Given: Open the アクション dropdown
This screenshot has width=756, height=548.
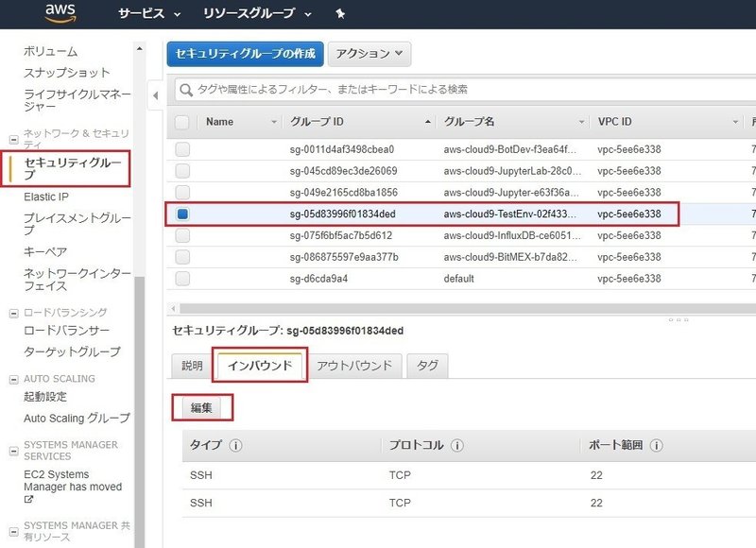Looking at the screenshot, I should (x=369, y=54).
